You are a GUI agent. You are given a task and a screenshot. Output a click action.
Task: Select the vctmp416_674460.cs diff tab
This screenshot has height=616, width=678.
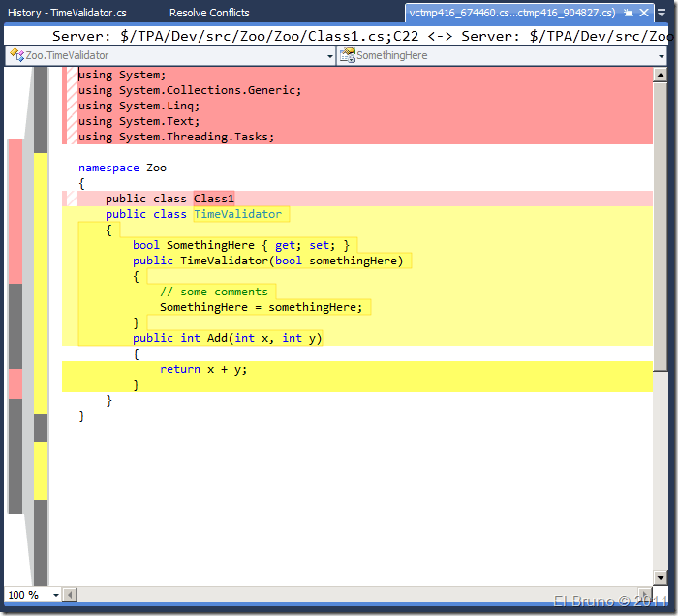[511, 14]
